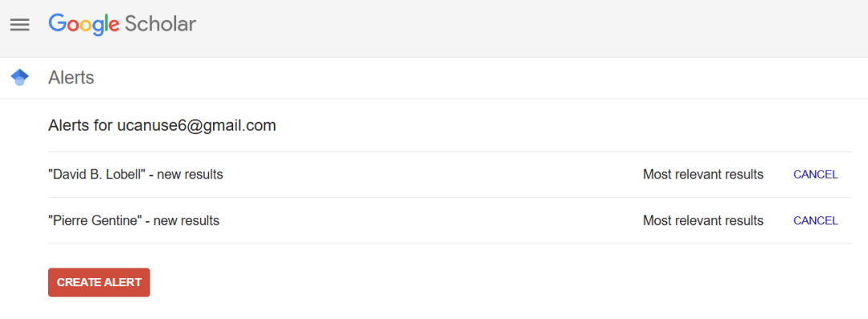Click blank area right of CREATE ALERT button
The height and width of the screenshot is (319, 868).
click(x=498, y=283)
